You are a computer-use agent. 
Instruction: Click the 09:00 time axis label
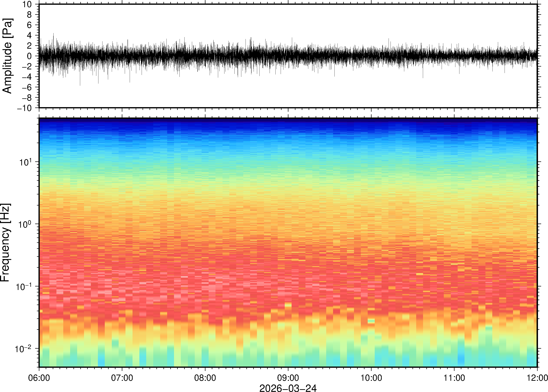click(288, 378)
